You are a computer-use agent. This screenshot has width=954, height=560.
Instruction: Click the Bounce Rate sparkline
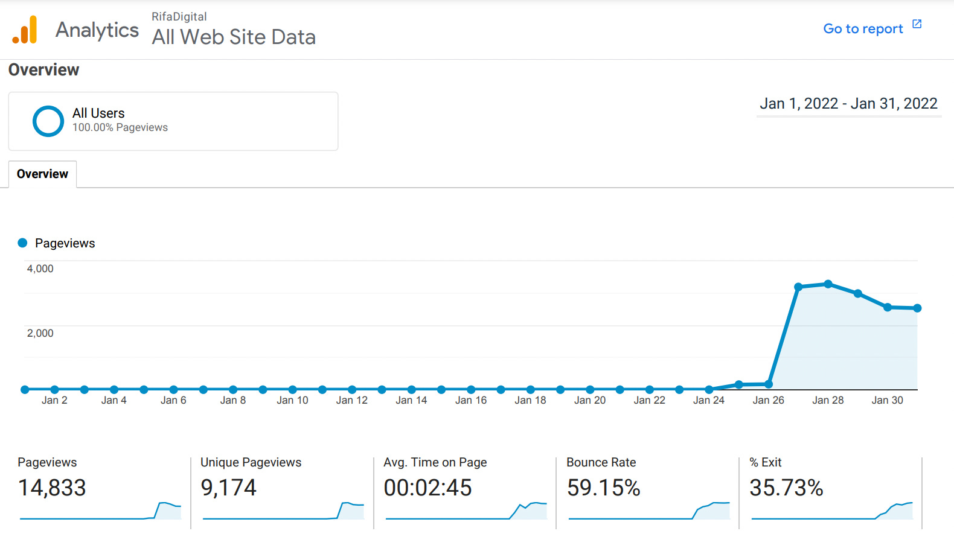649,510
